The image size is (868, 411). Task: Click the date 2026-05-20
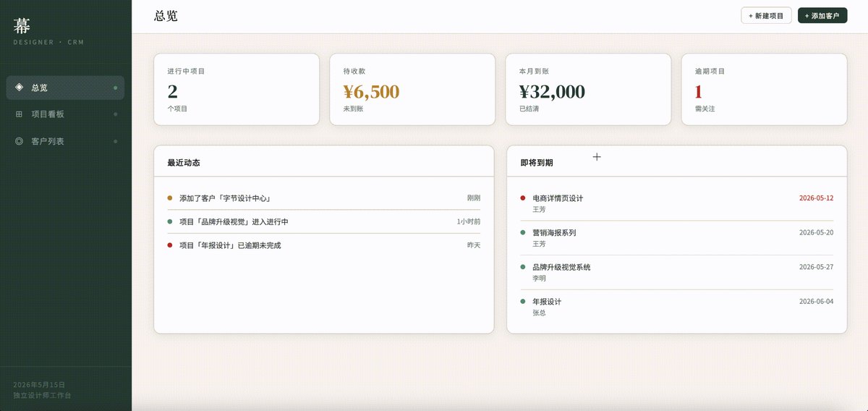[816, 232]
